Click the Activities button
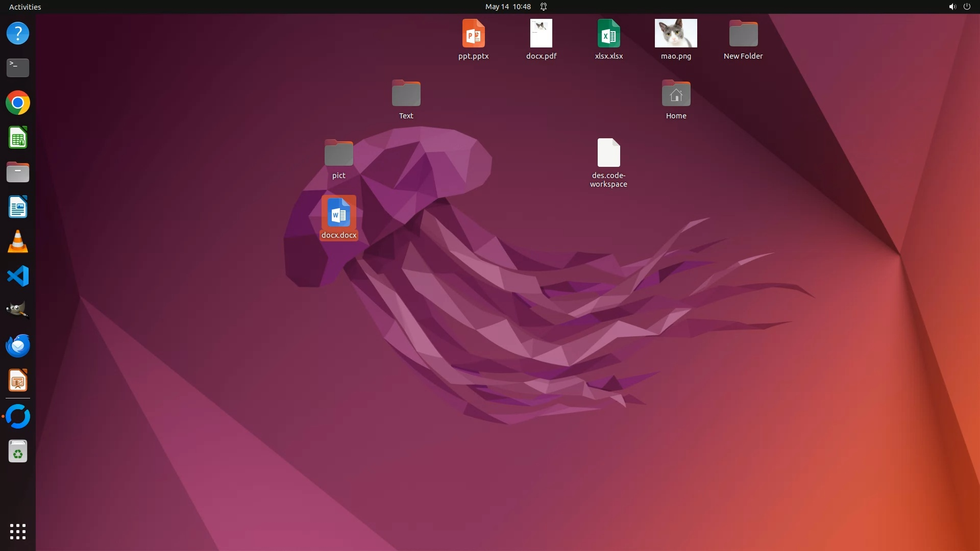The height and width of the screenshot is (551, 980). point(25,7)
